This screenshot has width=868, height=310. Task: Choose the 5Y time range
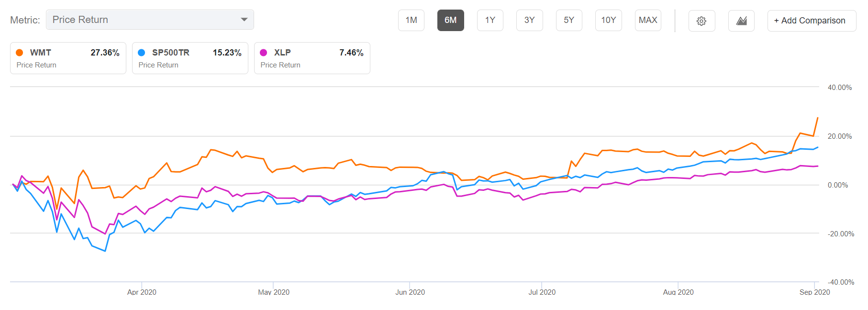569,20
